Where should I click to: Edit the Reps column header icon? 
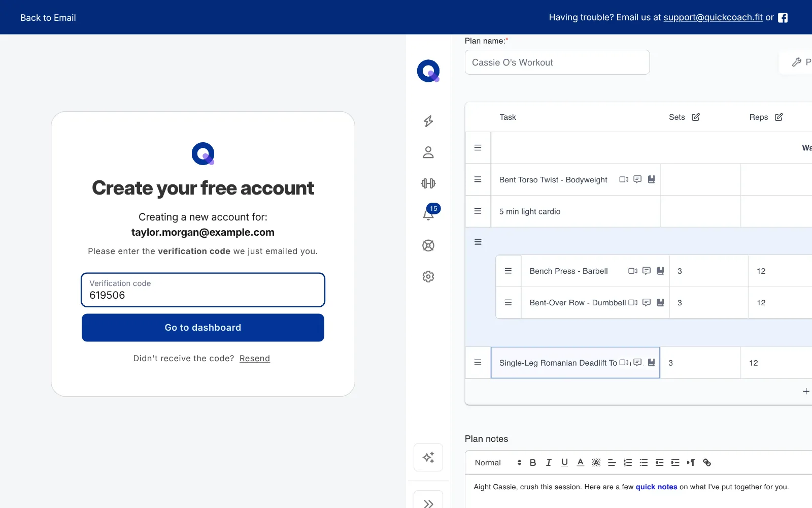779,117
